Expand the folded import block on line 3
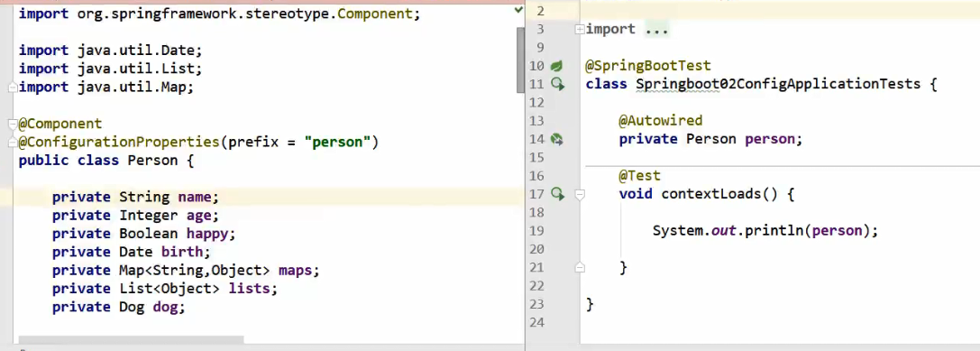Screen dimensions: 980x351 click(580, 29)
